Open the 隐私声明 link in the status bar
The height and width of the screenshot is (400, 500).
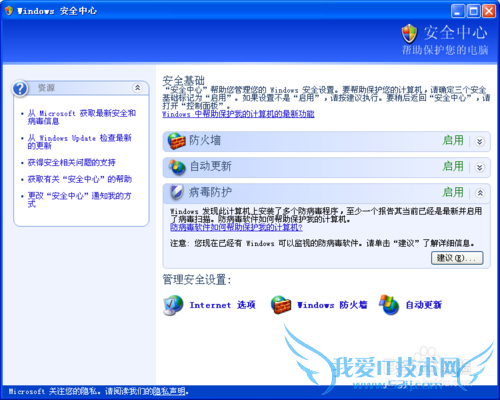[169, 391]
